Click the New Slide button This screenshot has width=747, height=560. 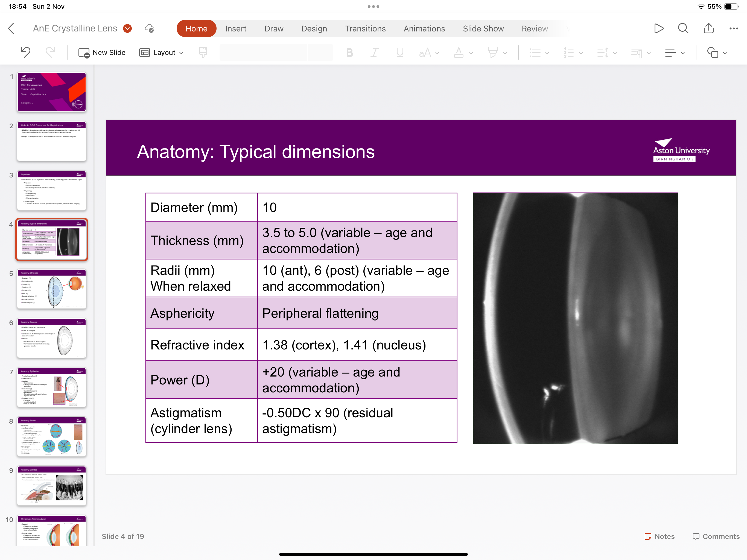click(x=102, y=53)
